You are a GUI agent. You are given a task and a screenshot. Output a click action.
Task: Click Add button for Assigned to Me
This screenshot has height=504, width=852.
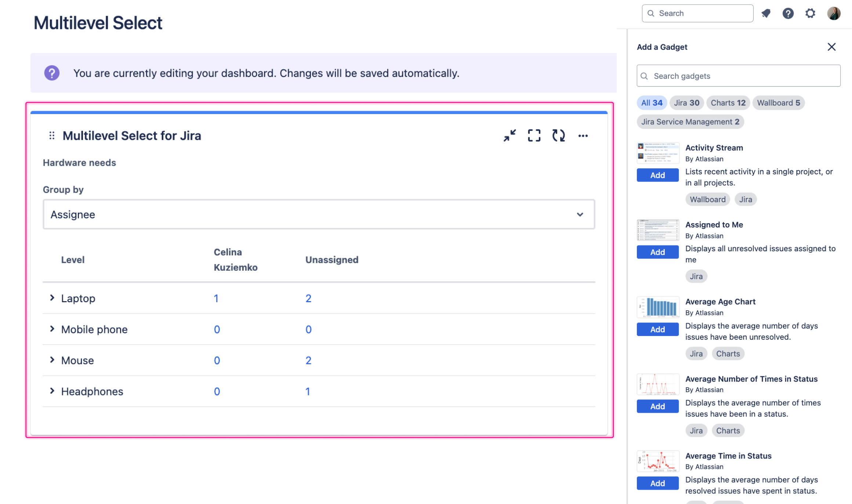point(657,252)
